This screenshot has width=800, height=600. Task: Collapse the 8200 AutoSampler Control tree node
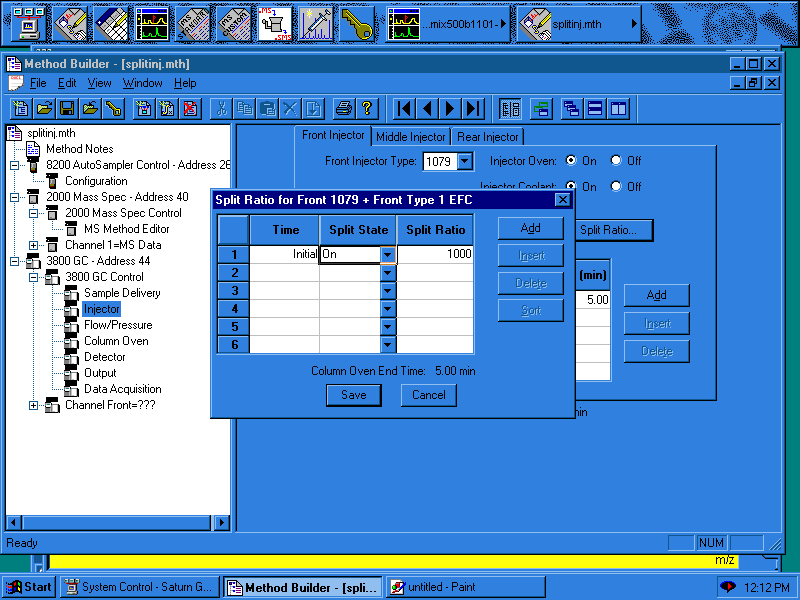pyautogui.click(x=14, y=165)
